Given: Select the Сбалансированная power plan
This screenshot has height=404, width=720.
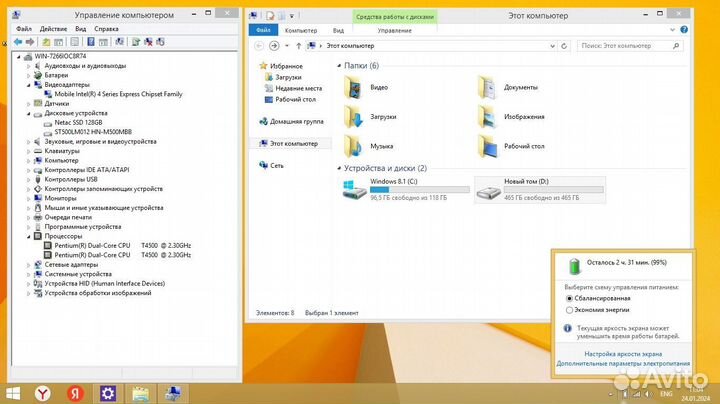Looking at the screenshot, I should tap(569, 298).
